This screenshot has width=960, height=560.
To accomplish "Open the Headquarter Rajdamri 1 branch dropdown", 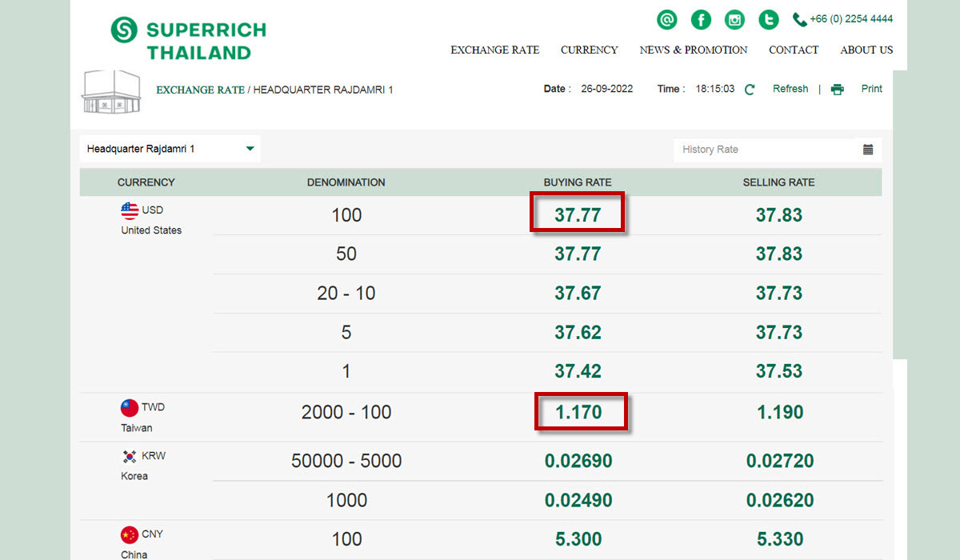I will point(170,149).
